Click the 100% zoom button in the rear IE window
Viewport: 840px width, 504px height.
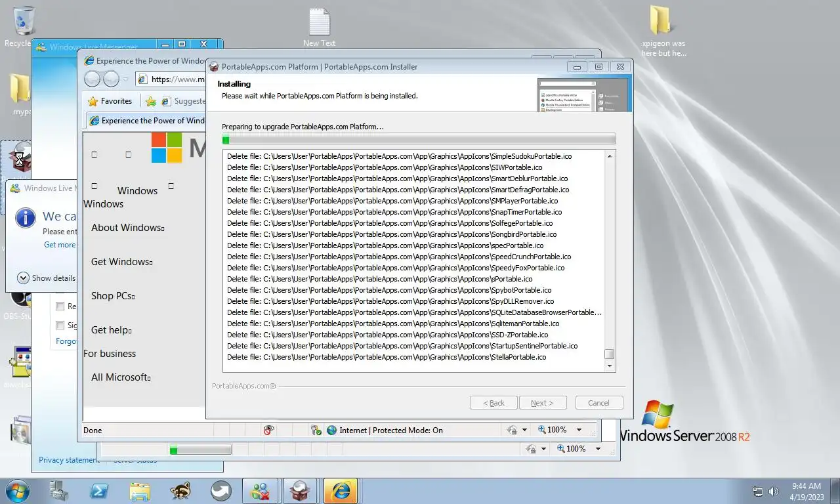click(x=572, y=449)
